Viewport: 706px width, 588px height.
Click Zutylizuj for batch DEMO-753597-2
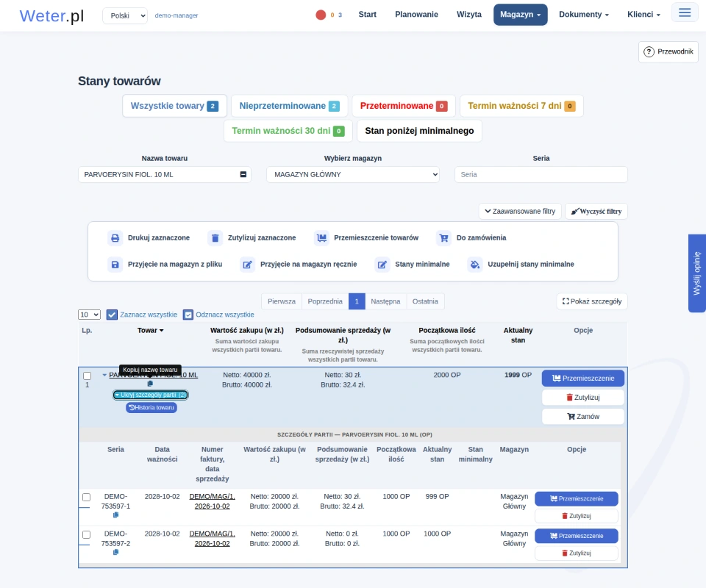coord(577,553)
